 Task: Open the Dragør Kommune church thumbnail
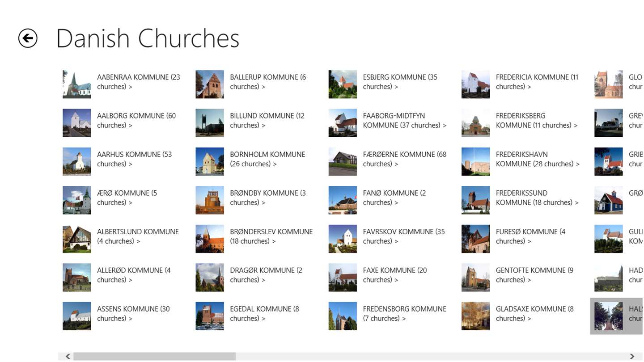point(210,278)
